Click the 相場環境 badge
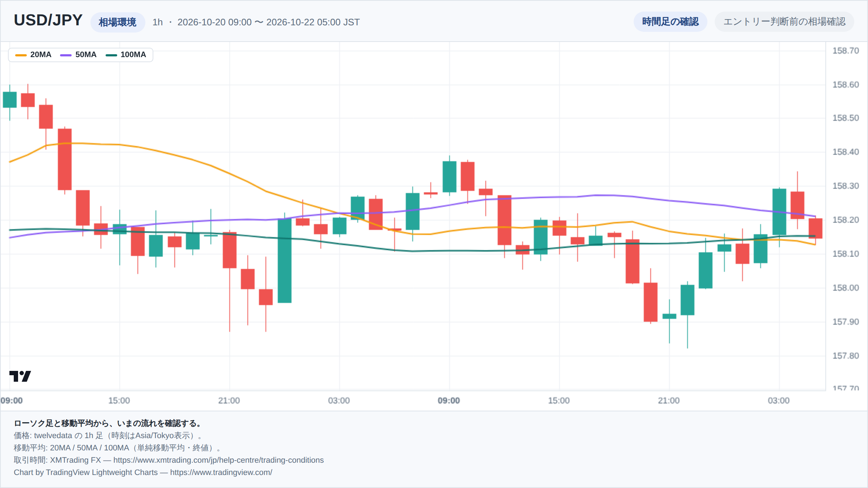868x488 pixels. [x=118, y=22]
